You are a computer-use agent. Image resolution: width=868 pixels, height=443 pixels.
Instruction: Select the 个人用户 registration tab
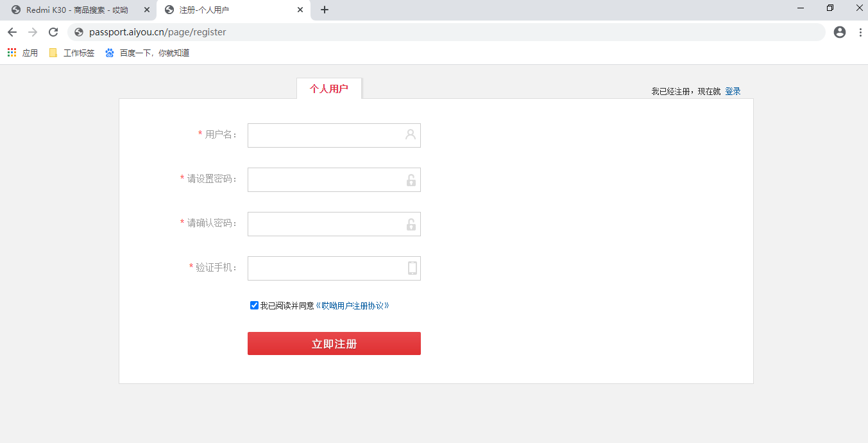[329, 87]
